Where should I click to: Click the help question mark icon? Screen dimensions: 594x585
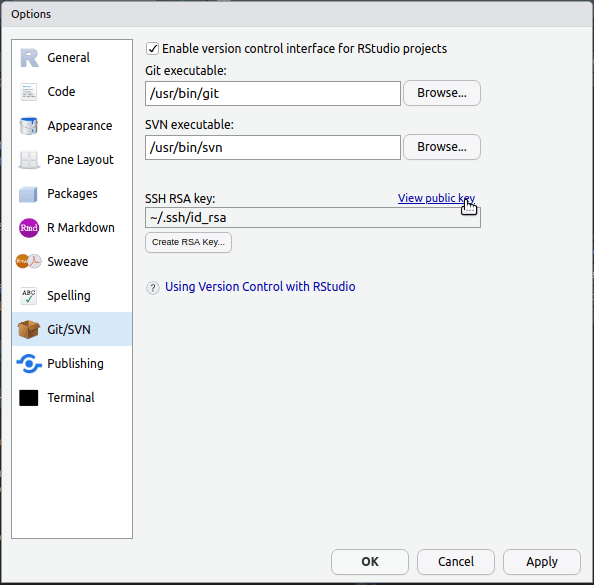(153, 288)
